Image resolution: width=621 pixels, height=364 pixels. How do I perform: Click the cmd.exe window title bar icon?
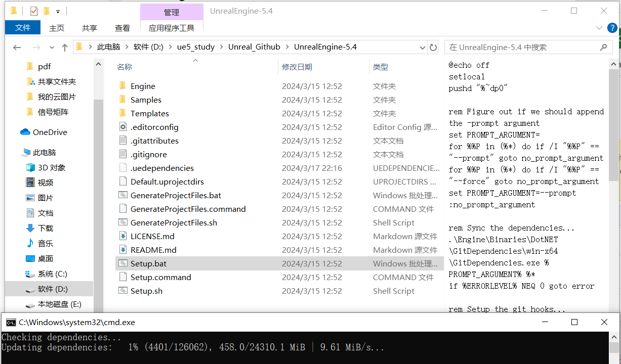tap(10, 322)
